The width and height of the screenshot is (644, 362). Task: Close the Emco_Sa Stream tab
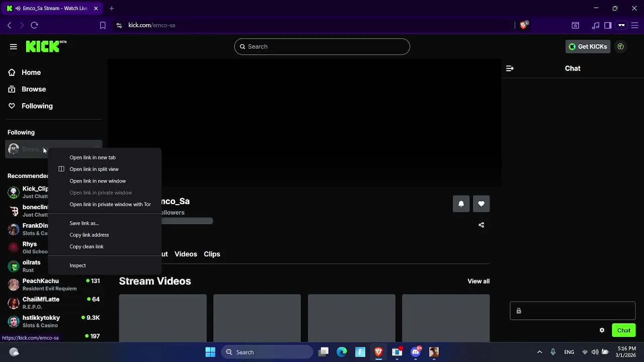click(x=96, y=8)
